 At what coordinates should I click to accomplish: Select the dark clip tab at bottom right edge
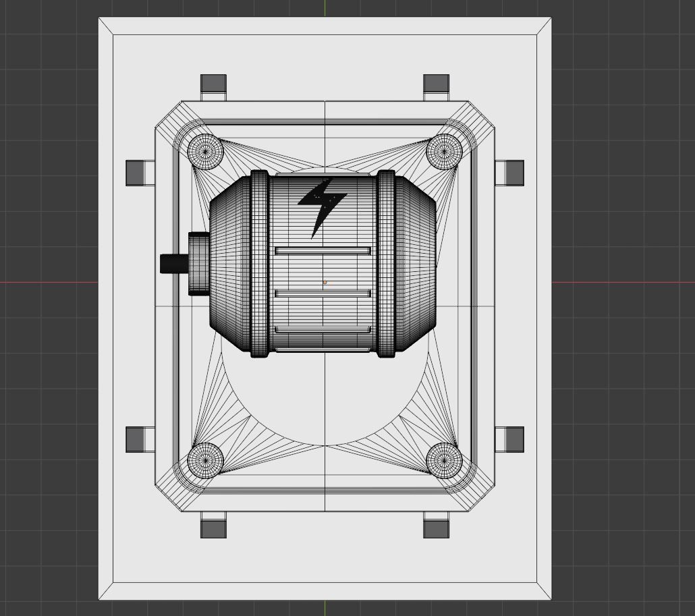436,529
